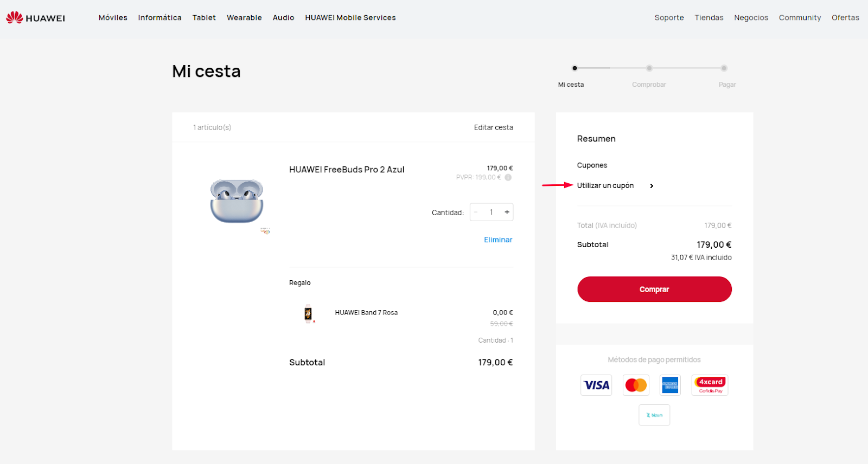
Task: Expand coupon chevron arrow
Action: 652,186
